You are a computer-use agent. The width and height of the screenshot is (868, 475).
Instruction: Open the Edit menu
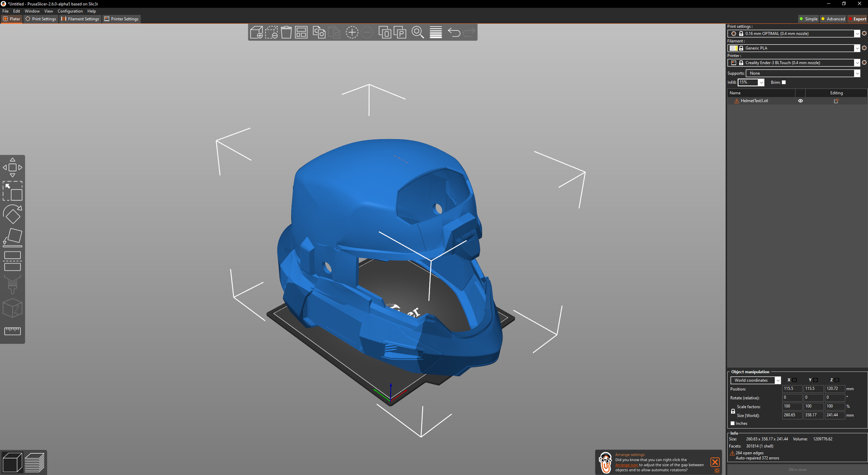17,11
